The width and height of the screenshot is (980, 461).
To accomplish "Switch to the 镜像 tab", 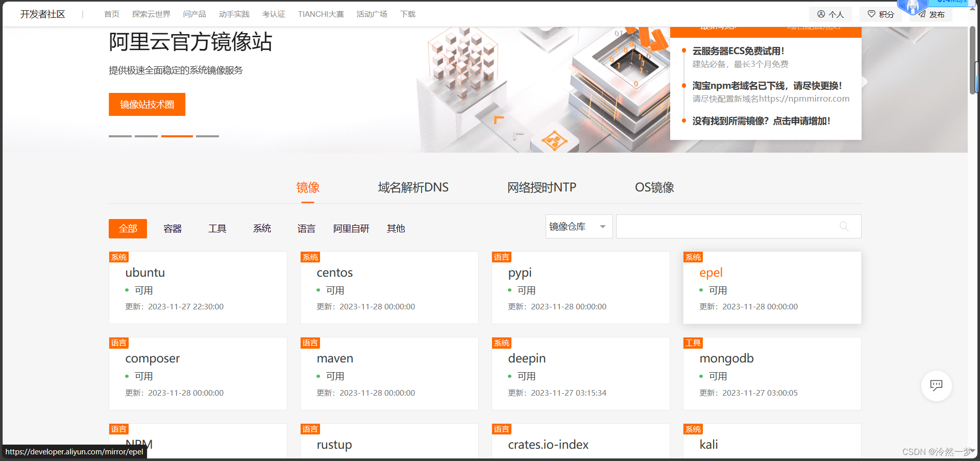I will point(308,187).
